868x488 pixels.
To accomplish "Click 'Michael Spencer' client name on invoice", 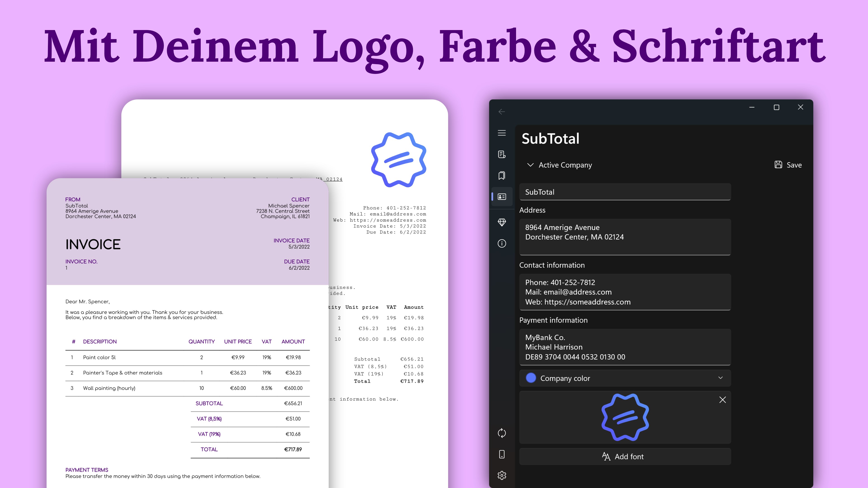I will tap(289, 206).
